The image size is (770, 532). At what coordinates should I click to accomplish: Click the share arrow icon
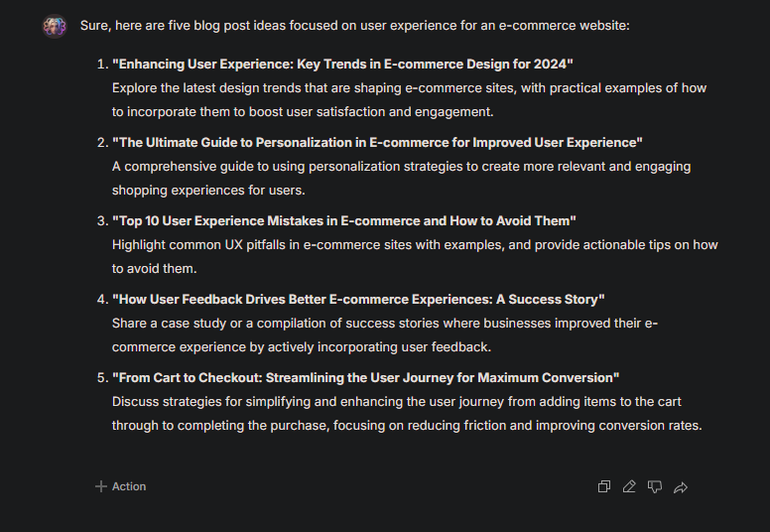681,487
